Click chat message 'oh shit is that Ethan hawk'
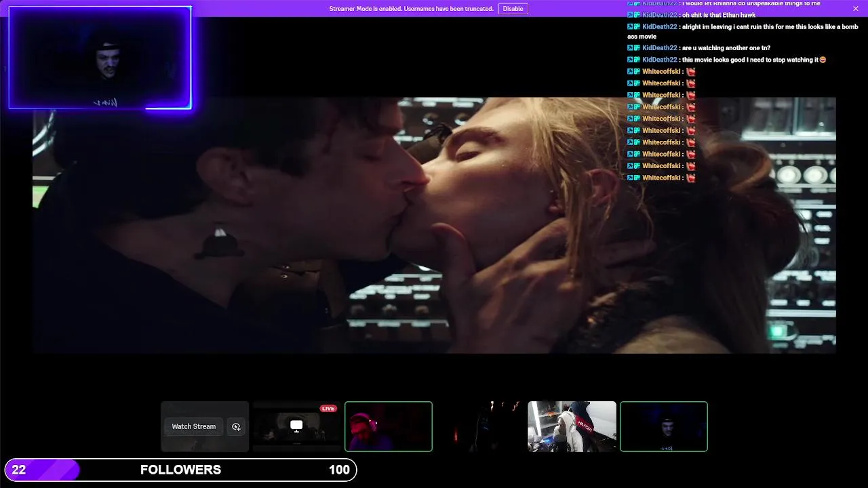Viewport: 868px width, 488px height. pos(719,15)
